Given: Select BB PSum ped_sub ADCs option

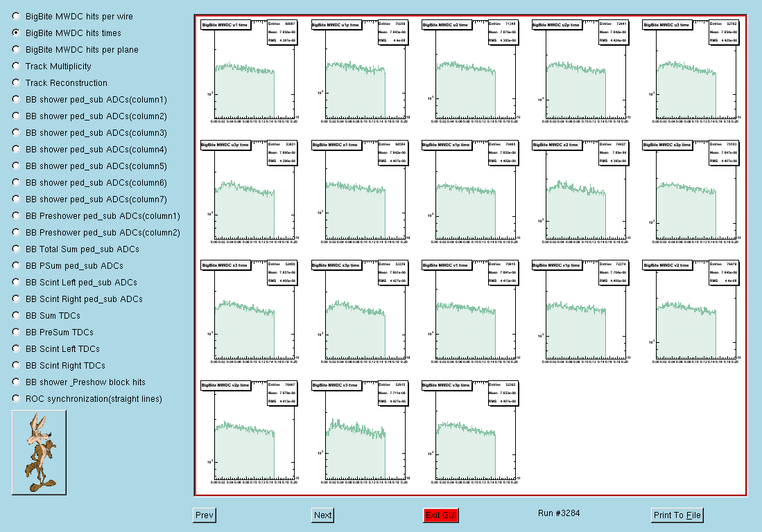Looking at the screenshot, I should pyautogui.click(x=16, y=265).
